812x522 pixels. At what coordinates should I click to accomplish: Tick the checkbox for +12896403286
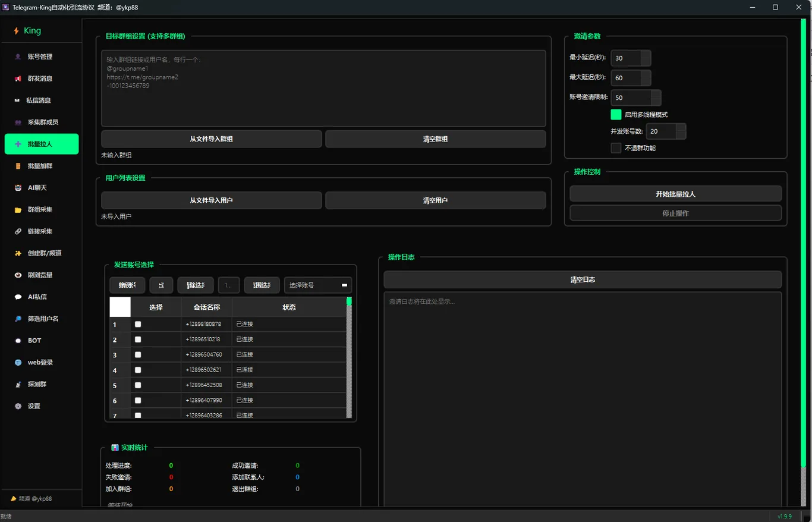[138, 415]
